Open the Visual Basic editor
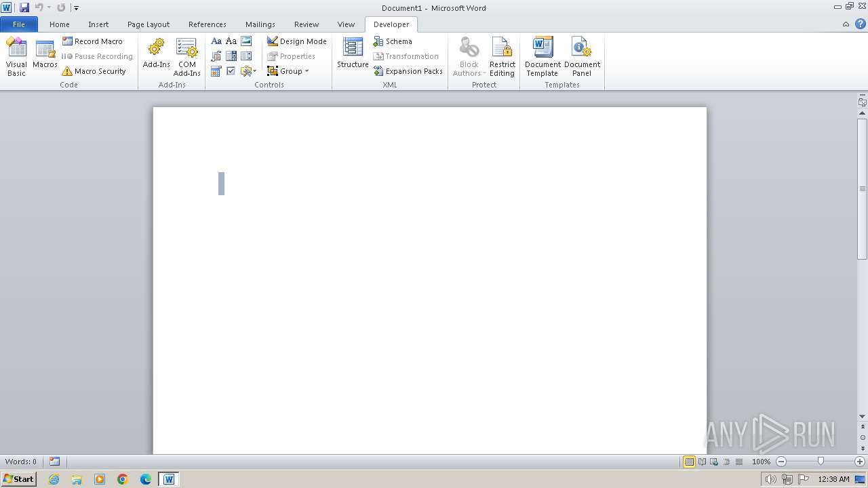The width and height of the screenshot is (868, 488). [16, 57]
